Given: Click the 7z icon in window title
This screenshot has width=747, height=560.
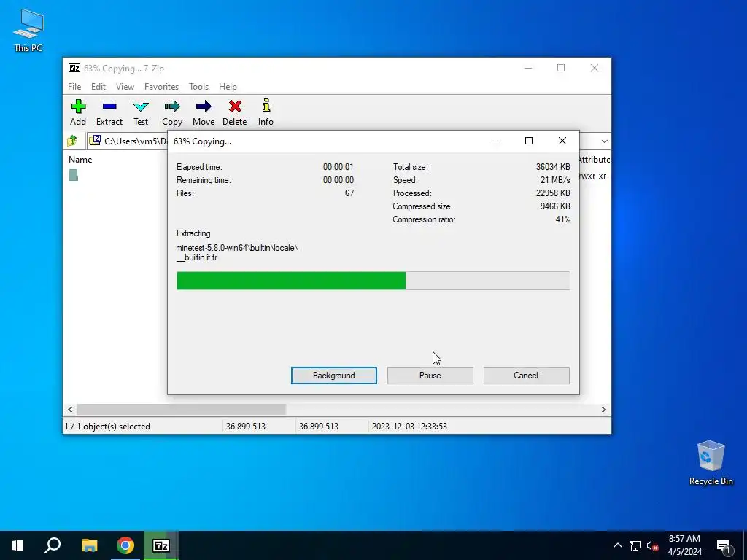Looking at the screenshot, I should click(74, 68).
